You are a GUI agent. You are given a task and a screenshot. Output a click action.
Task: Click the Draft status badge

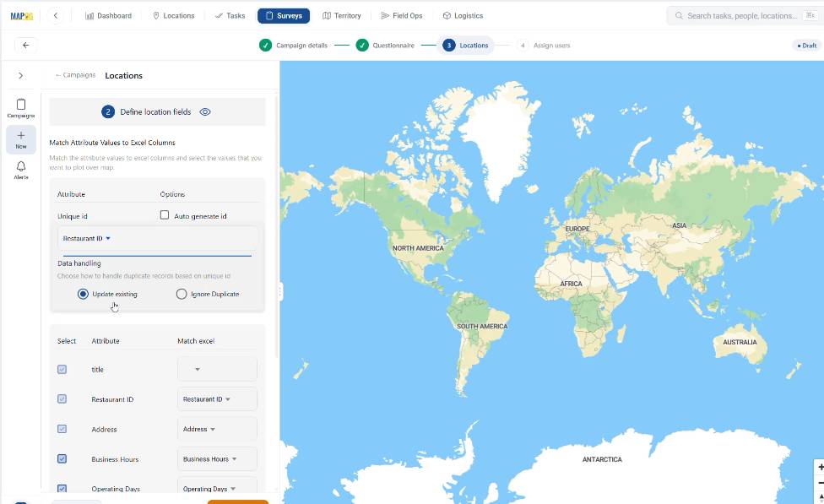(806, 46)
